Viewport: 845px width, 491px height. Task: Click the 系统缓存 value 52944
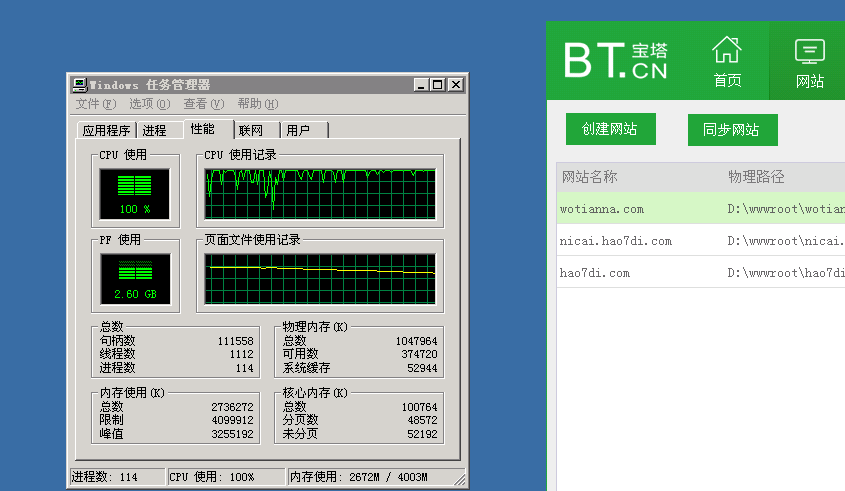422,368
